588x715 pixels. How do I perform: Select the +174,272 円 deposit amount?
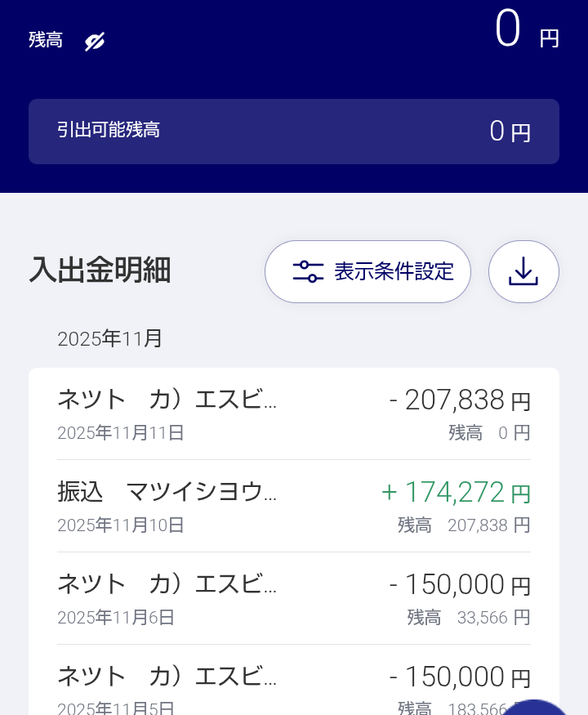tap(456, 492)
